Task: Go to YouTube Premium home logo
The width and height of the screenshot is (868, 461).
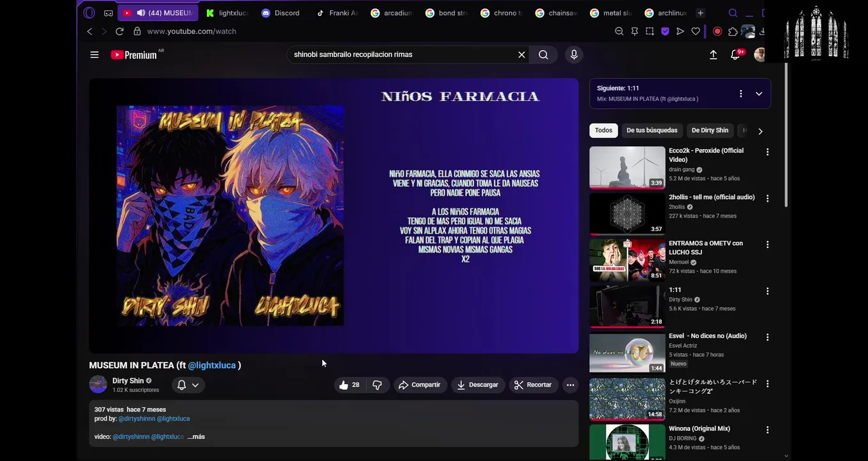Action: tap(134, 54)
